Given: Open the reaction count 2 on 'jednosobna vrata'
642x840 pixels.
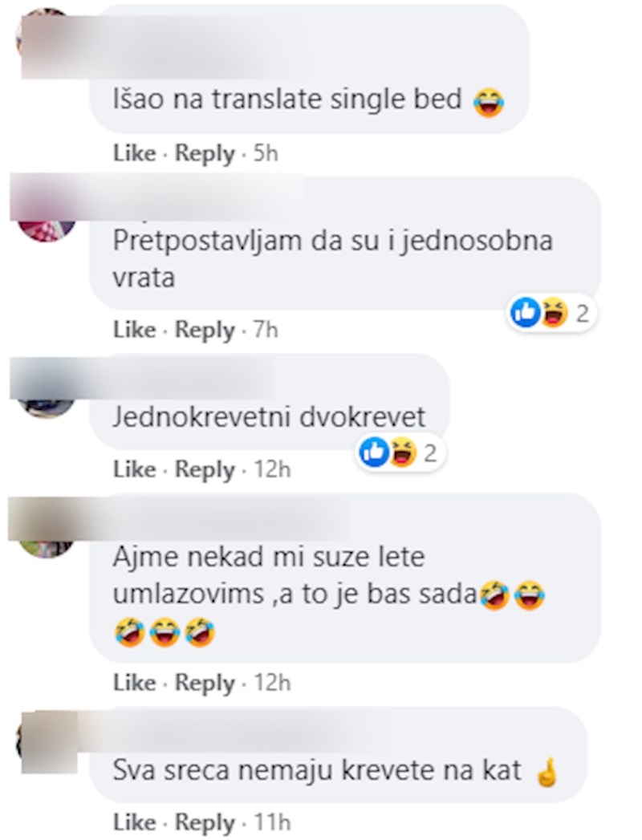Looking at the screenshot, I should click(x=583, y=313).
